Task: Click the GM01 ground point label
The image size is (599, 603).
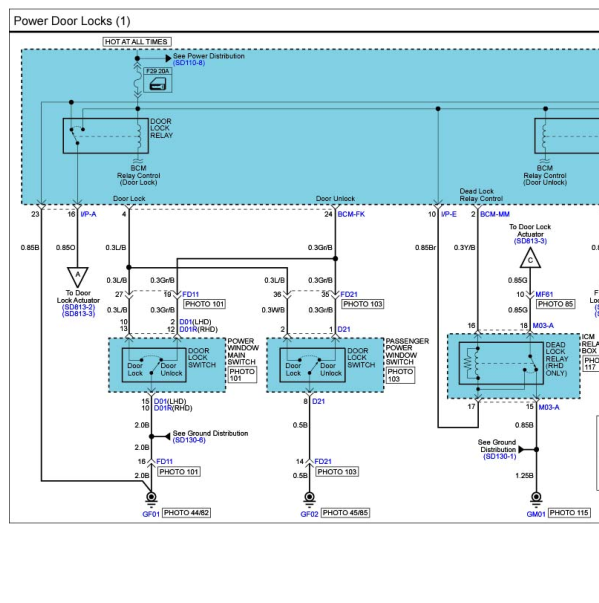Action: click(x=536, y=514)
